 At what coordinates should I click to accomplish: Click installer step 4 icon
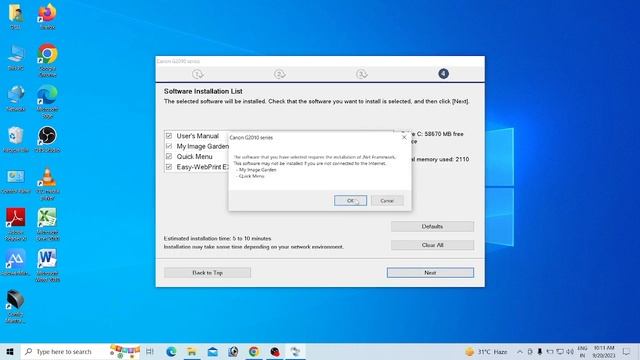click(443, 74)
